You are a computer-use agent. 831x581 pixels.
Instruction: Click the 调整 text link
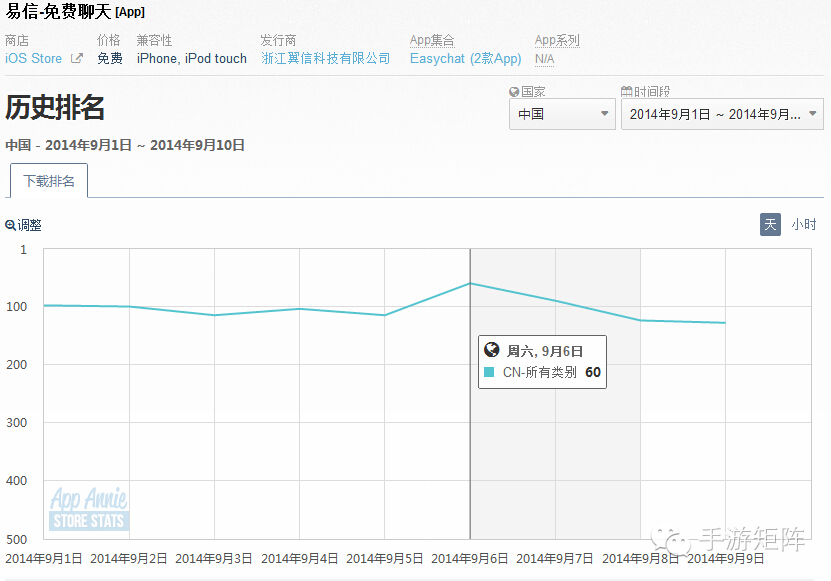[30, 225]
